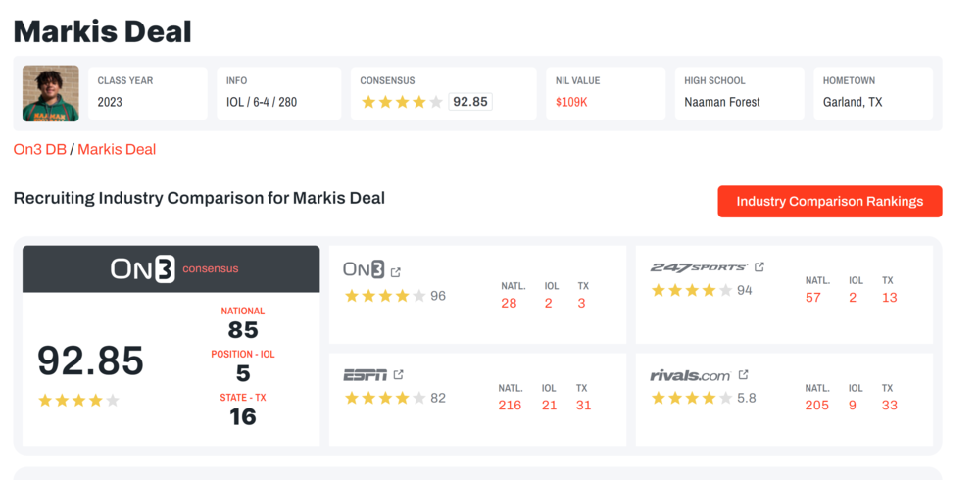Click the On3 national rank 28
Image resolution: width=980 pixels, height=480 pixels.
click(509, 304)
